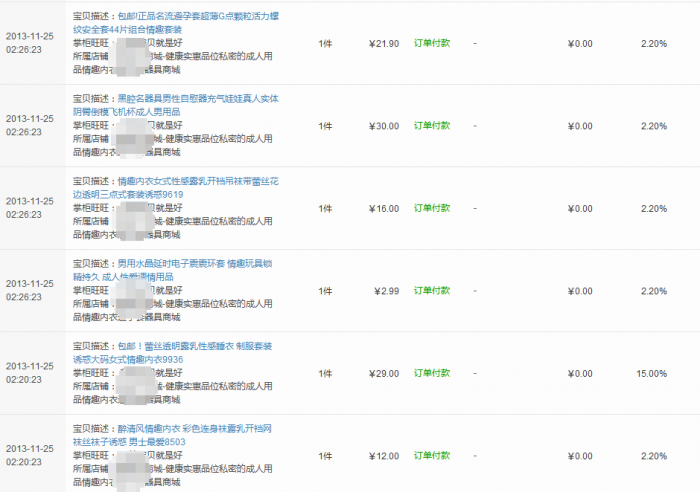The width and height of the screenshot is (700, 492).
Task: Select the 2.20% rate in the ¥12.00 row
Action: 654,456
